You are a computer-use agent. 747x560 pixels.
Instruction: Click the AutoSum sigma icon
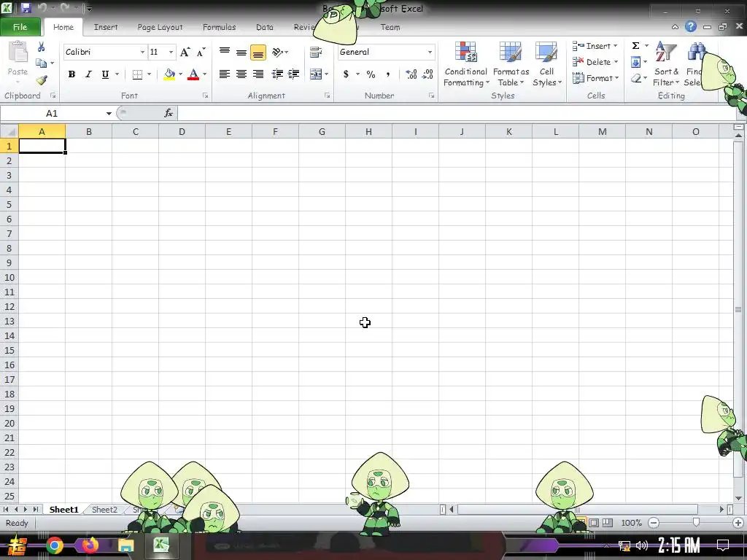point(635,46)
